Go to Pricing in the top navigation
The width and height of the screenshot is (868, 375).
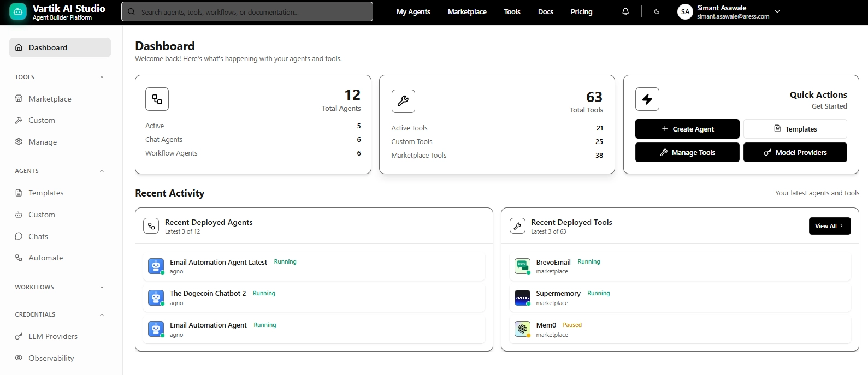pyautogui.click(x=581, y=11)
